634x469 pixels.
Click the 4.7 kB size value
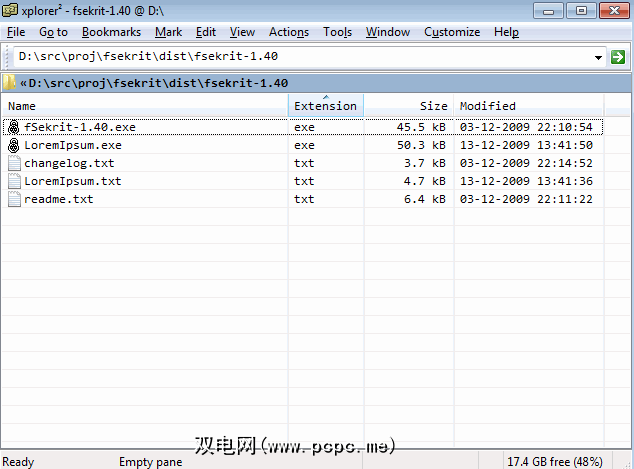(x=425, y=181)
